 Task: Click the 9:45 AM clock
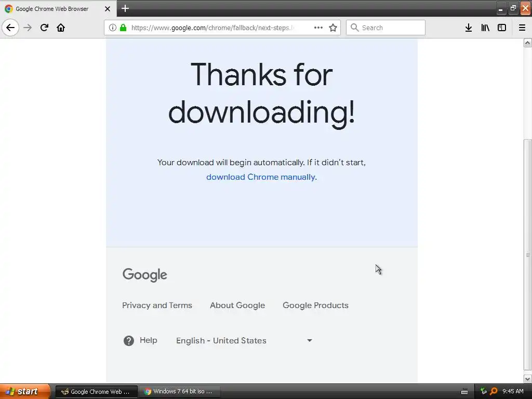(513, 391)
